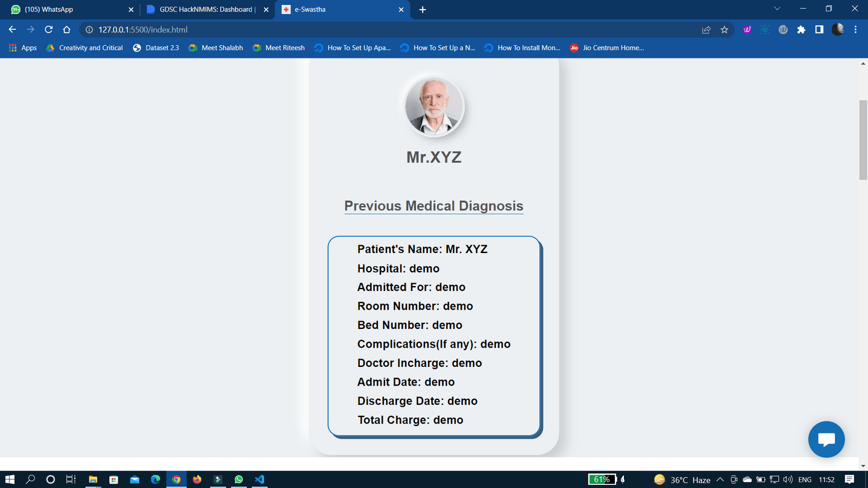Open How To Set Up a N... bookmark

(x=438, y=48)
